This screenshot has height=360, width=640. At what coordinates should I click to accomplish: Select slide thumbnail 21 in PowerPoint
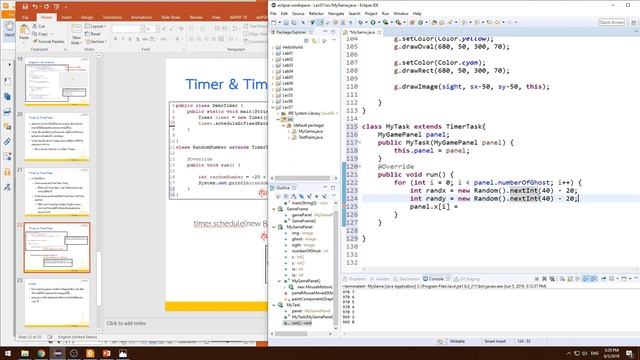(57, 192)
